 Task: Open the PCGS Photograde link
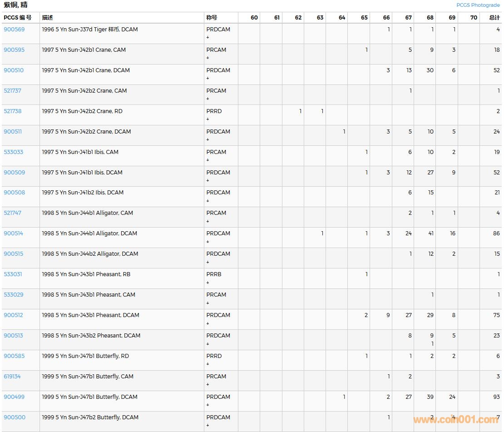click(478, 5)
